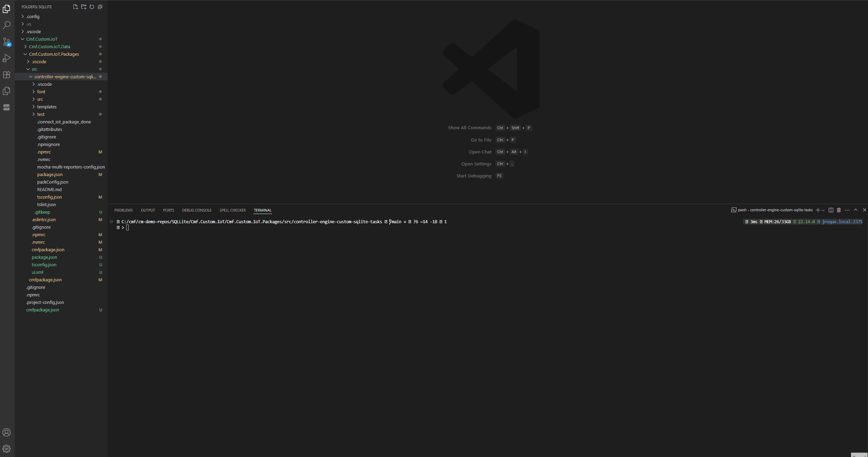Split the terminal with split icon
Viewport: 868px width, 457px height.
pos(831,210)
